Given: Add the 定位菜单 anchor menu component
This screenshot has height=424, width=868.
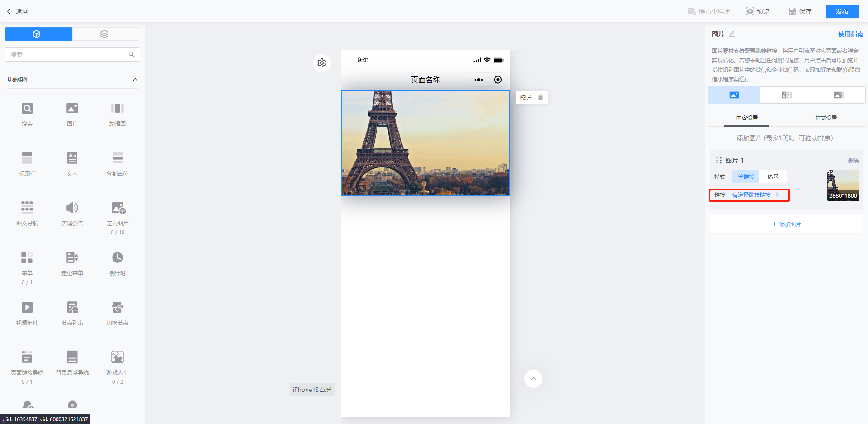Looking at the screenshot, I should click(x=72, y=257).
